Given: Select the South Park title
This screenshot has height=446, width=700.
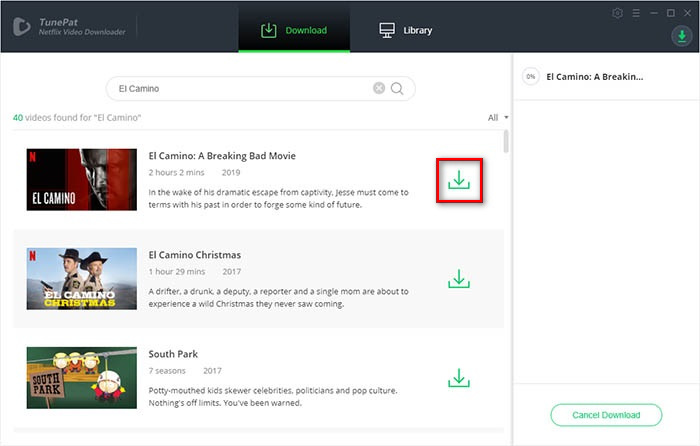Looking at the screenshot, I should pyautogui.click(x=173, y=354).
